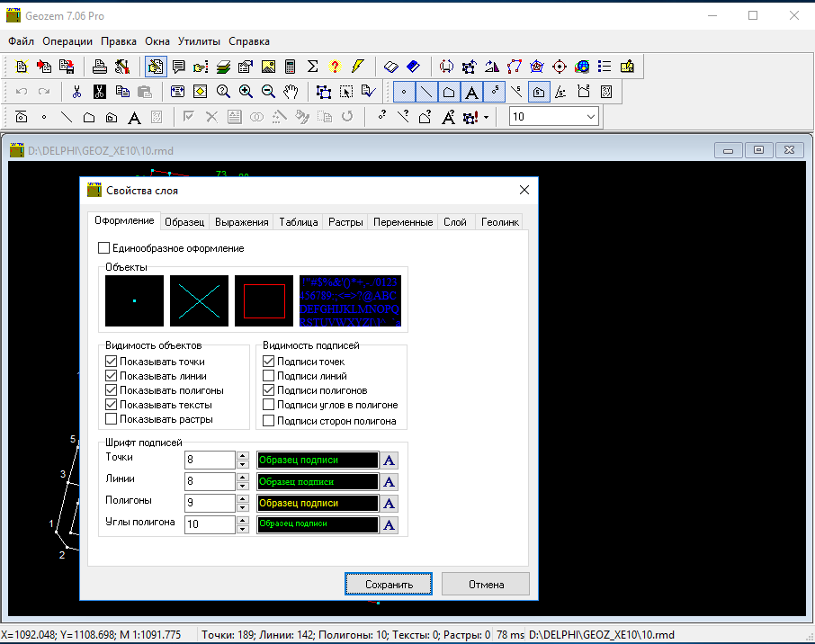Image resolution: width=815 pixels, height=644 pixels.
Task: Click the Отмена button
Action: (x=486, y=584)
